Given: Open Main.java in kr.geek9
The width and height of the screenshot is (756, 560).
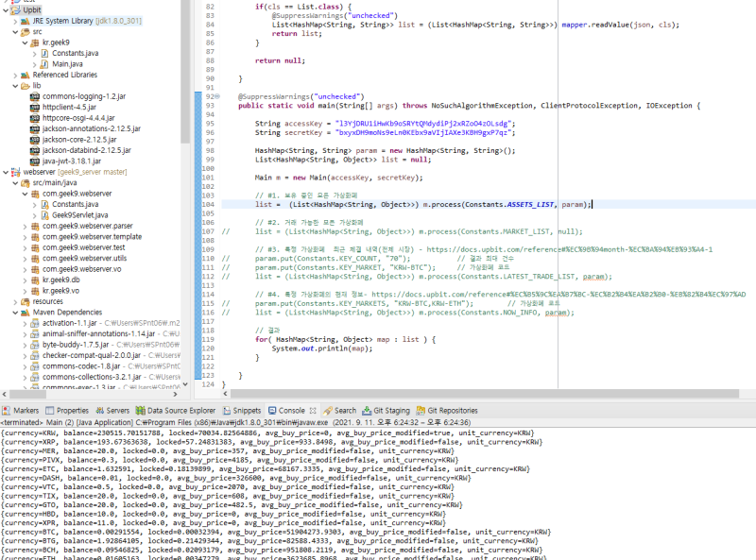Looking at the screenshot, I should tap(67, 64).
